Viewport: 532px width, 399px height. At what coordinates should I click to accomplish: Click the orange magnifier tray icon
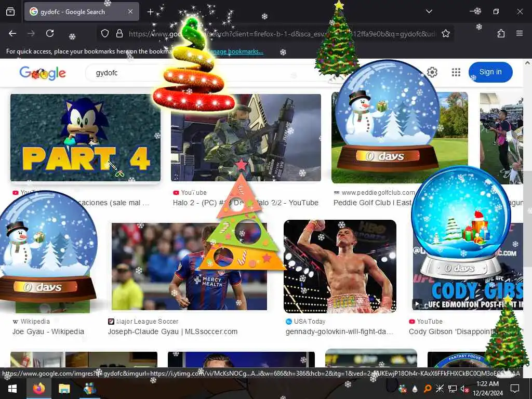point(428,389)
